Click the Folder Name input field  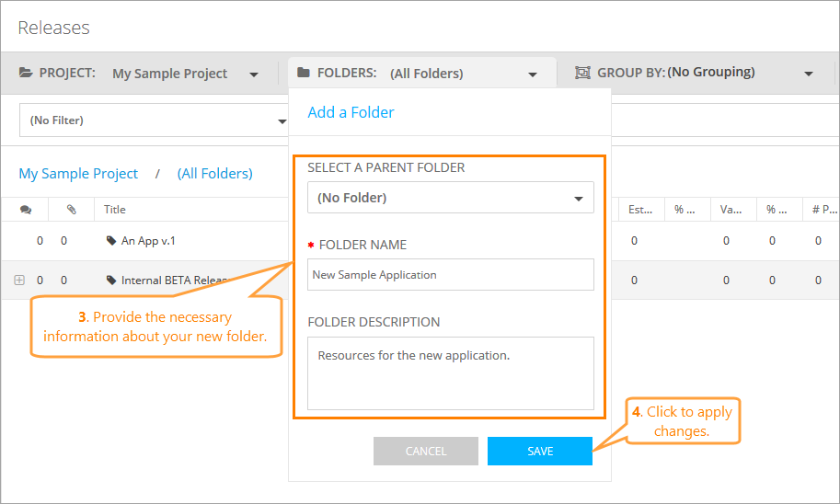click(x=450, y=274)
